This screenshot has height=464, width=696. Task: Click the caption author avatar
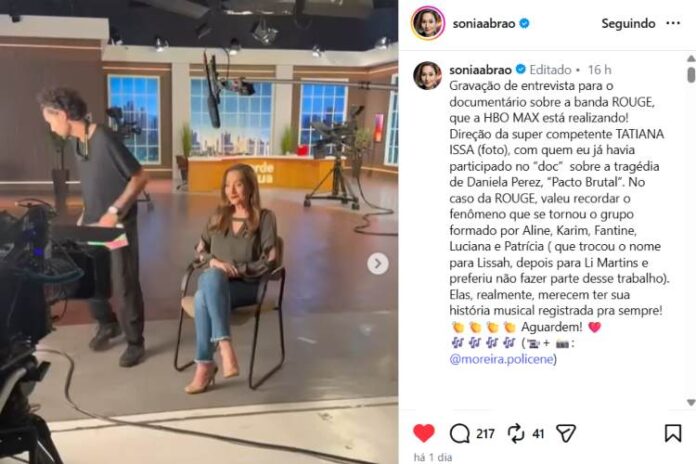[427, 75]
